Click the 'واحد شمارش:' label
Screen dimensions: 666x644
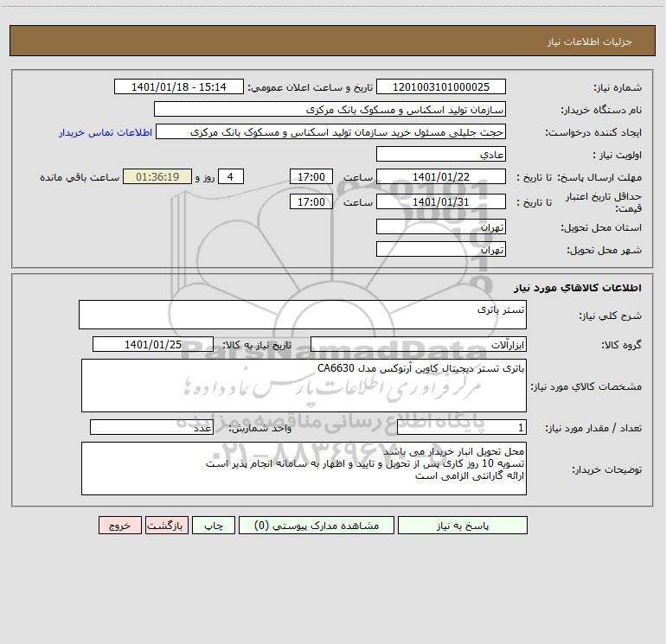click(x=260, y=429)
